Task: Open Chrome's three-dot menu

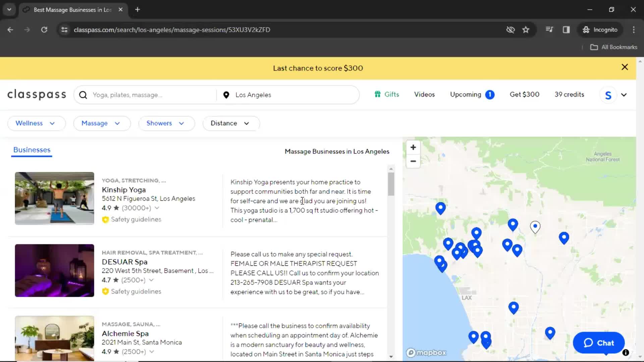Action: point(634,30)
